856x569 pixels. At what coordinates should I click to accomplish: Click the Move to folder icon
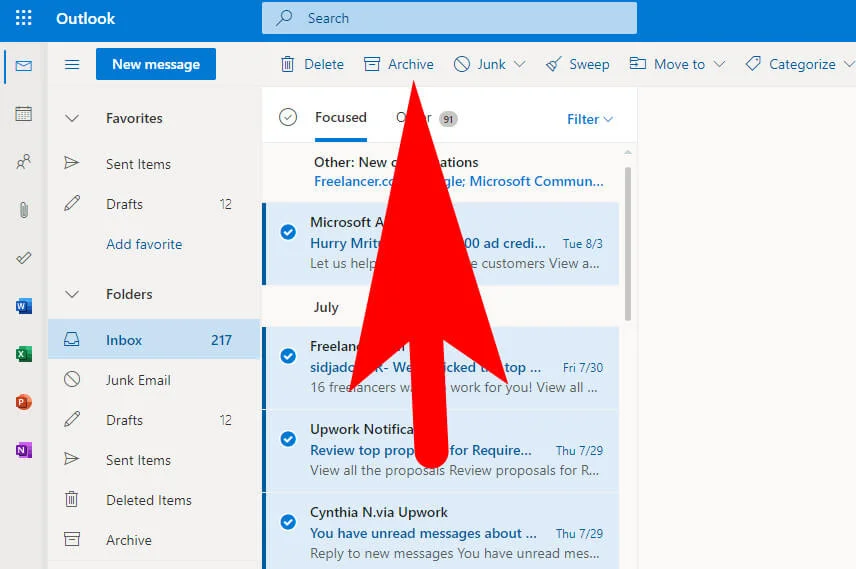click(638, 63)
